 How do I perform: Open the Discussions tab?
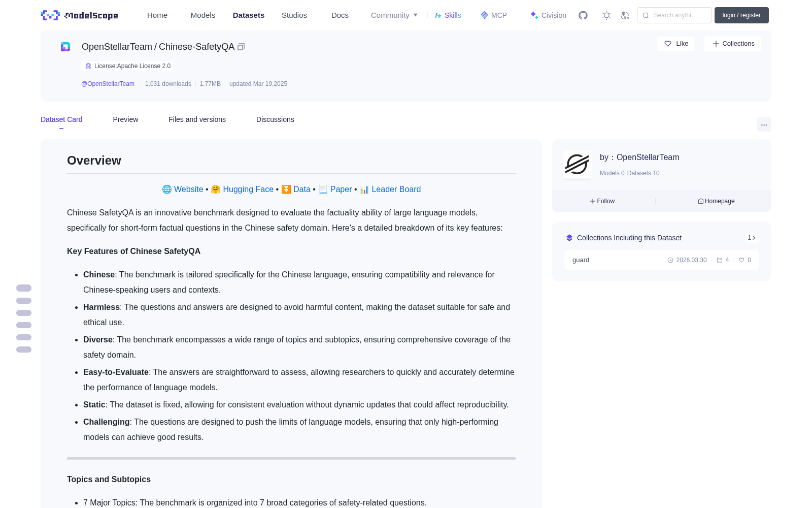pos(275,119)
